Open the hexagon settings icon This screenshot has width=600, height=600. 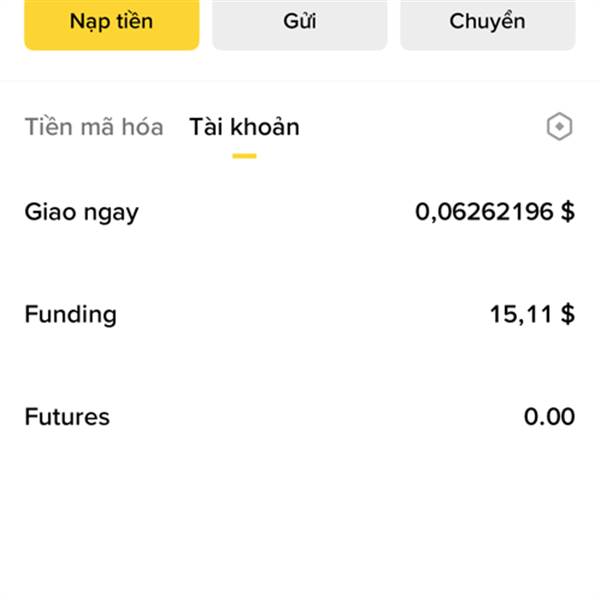click(x=559, y=127)
